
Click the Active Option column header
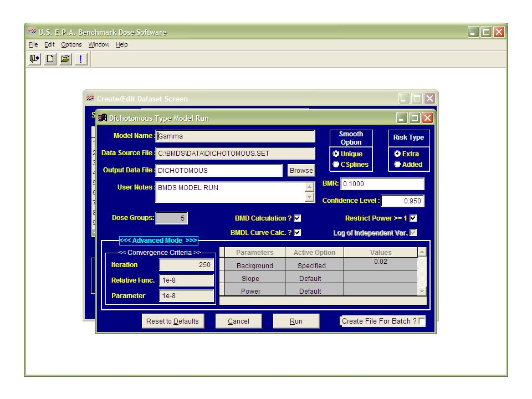tap(315, 253)
